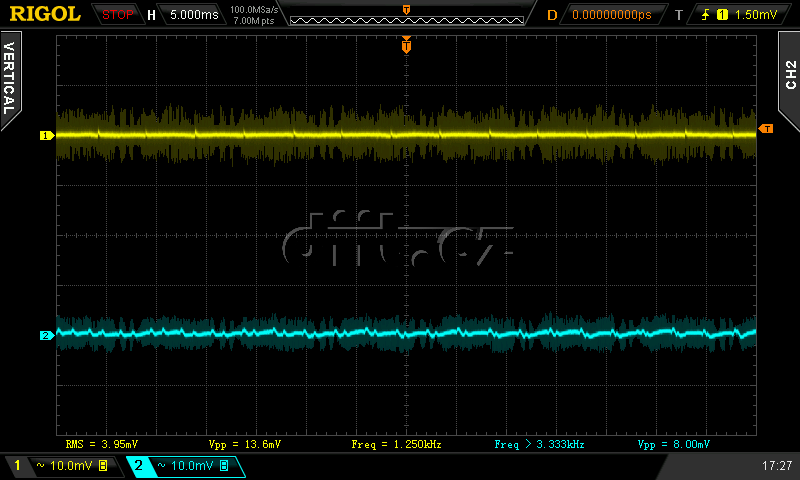The image size is (800, 480).
Task: Select the 1.50mV trigger level readout
Action: pos(755,15)
